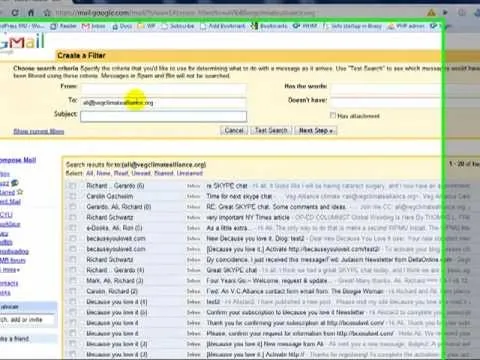
Task: Open the Reader bookmark
Action: pyautogui.click(x=64, y=26)
